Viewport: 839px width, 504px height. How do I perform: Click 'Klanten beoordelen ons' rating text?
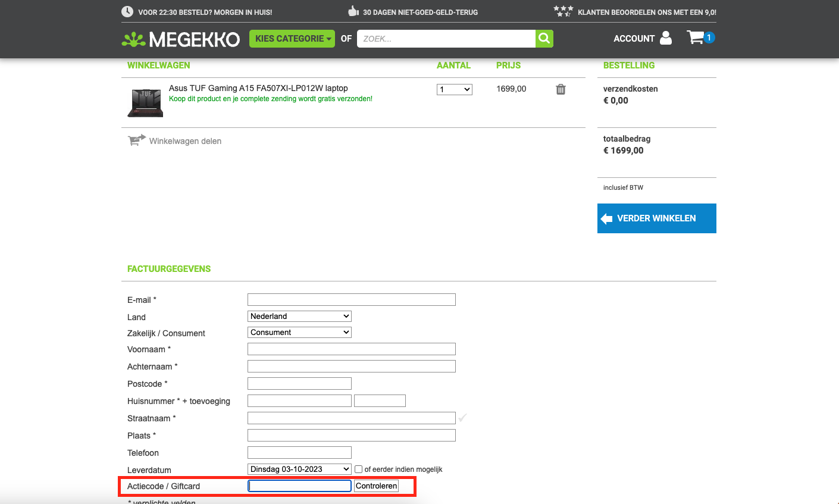point(647,12)
